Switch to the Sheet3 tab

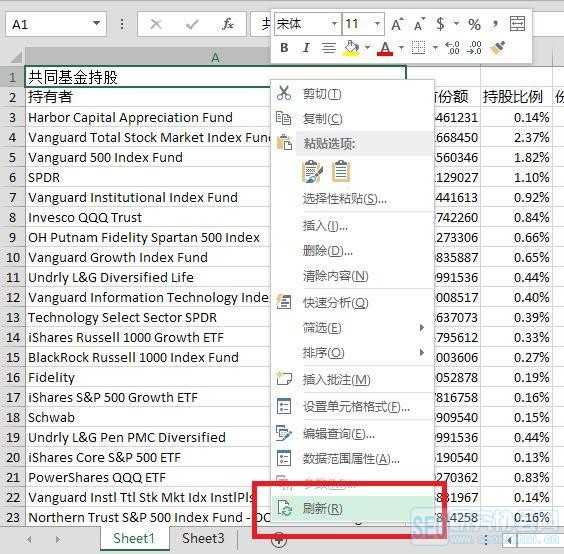click(x=203, y=538)
